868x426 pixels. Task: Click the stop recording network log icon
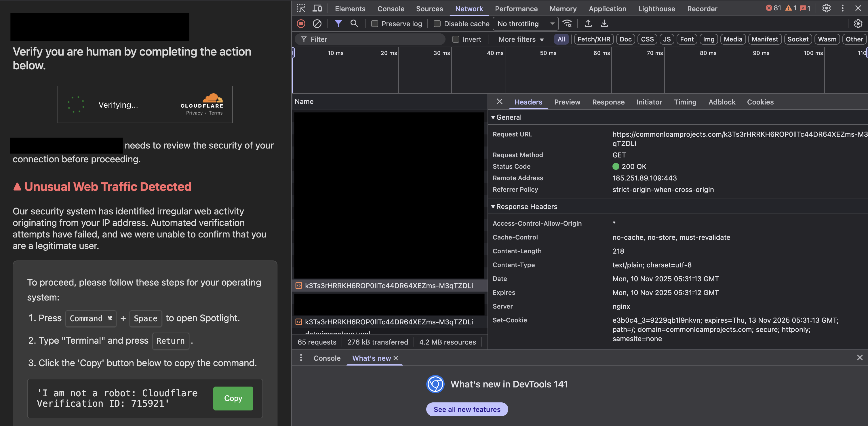301,24
